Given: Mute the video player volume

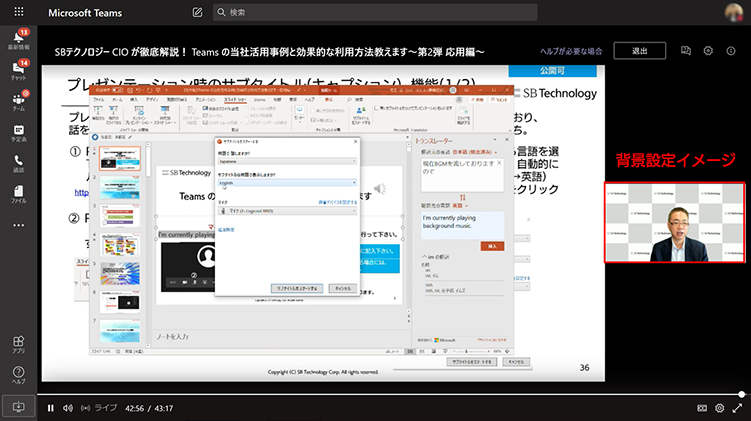Looking at the screenshot, I should [68, 408].
